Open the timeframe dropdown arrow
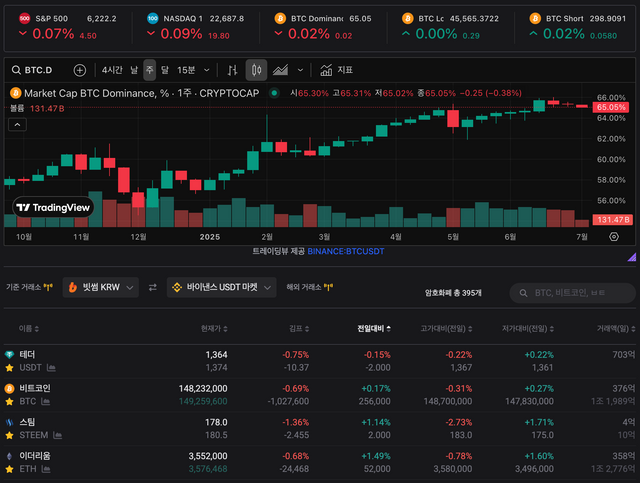The height and width of the screenshot is (483, 640). (x=207, y=70)
